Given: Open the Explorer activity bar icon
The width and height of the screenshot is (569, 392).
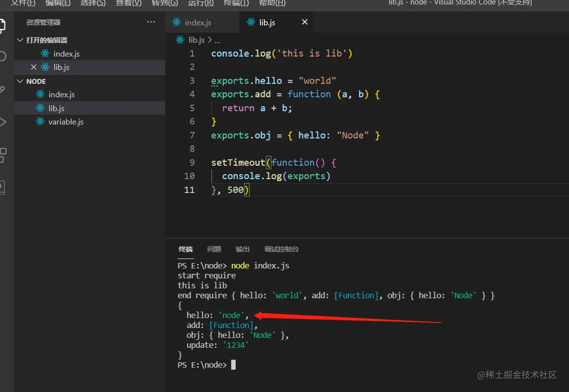Looking at the screenshot, I should (x=2, y=26).
